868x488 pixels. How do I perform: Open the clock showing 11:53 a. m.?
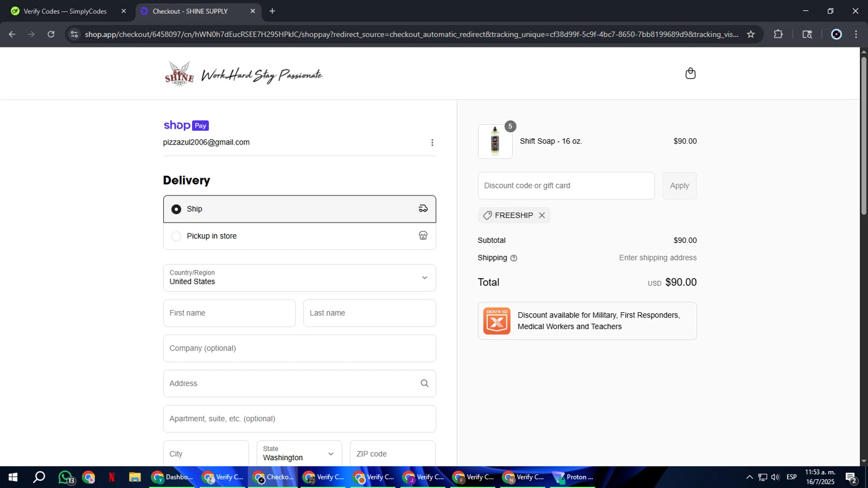pyautogui.click(x=820, y=478)
